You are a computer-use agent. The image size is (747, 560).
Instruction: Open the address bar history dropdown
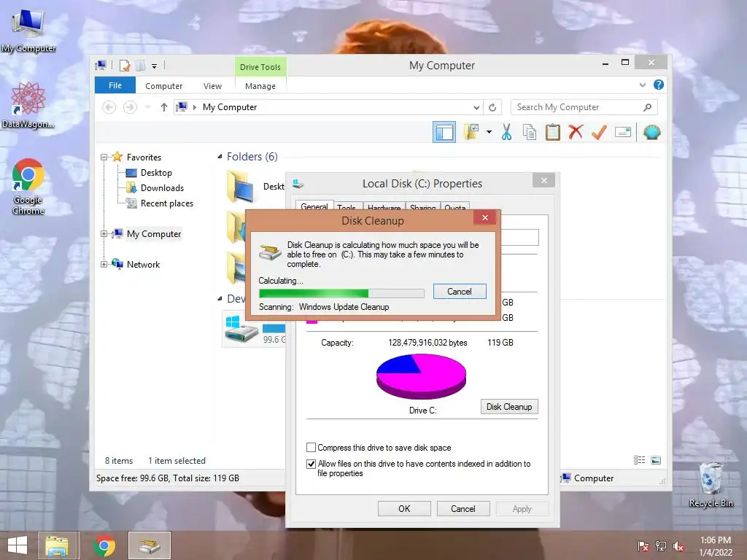[x=476, y=107]
